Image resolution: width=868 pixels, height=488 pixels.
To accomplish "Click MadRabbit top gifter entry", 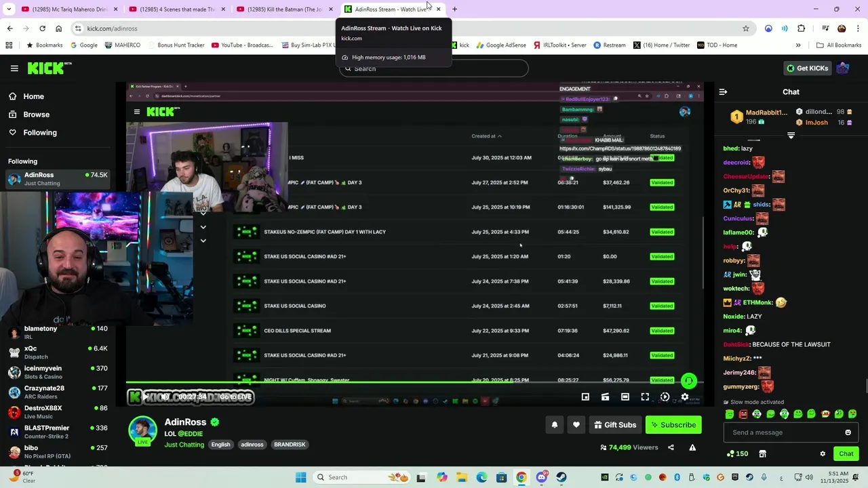I will coord(759,117).
